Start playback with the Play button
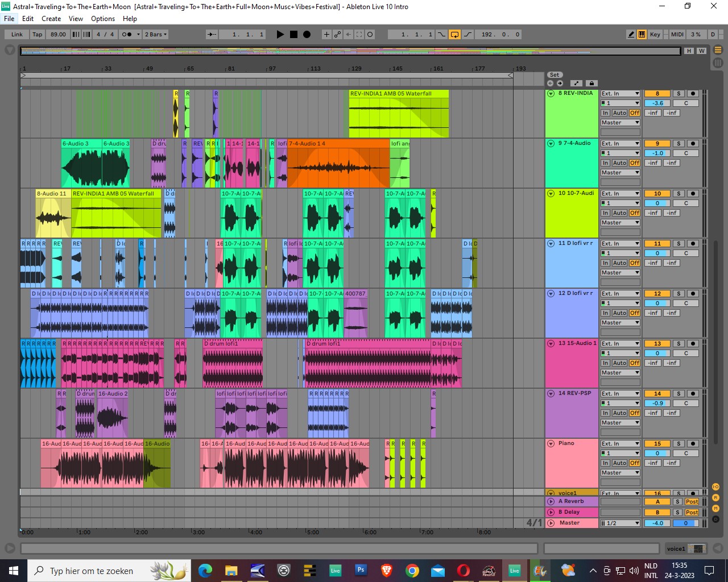Image resolution: width=728 pixels, height=582 pixels. (280, 35)
